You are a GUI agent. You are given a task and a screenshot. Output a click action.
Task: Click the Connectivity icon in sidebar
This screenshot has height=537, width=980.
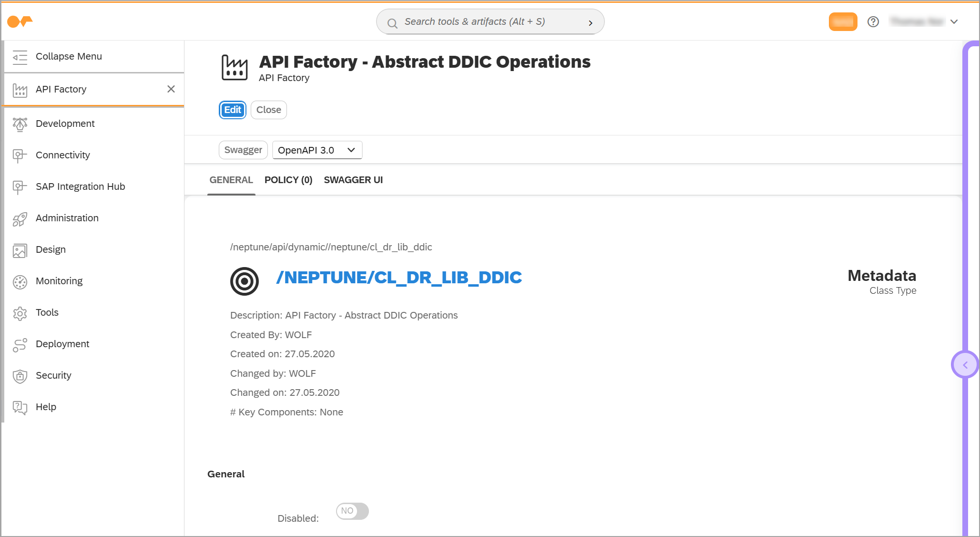click(x=20, y=155)
